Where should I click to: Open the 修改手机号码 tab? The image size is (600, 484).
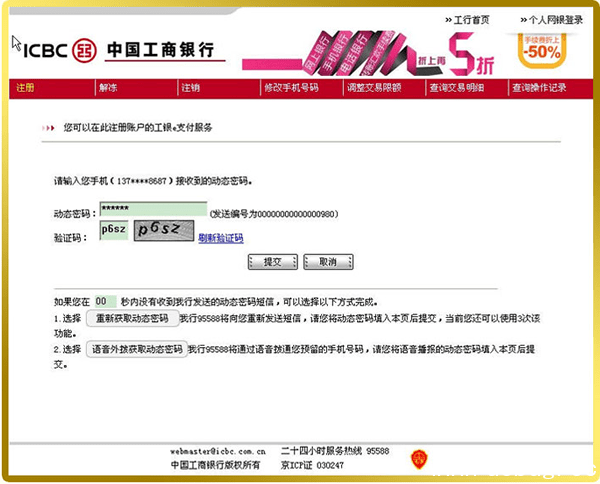point(291,88)
